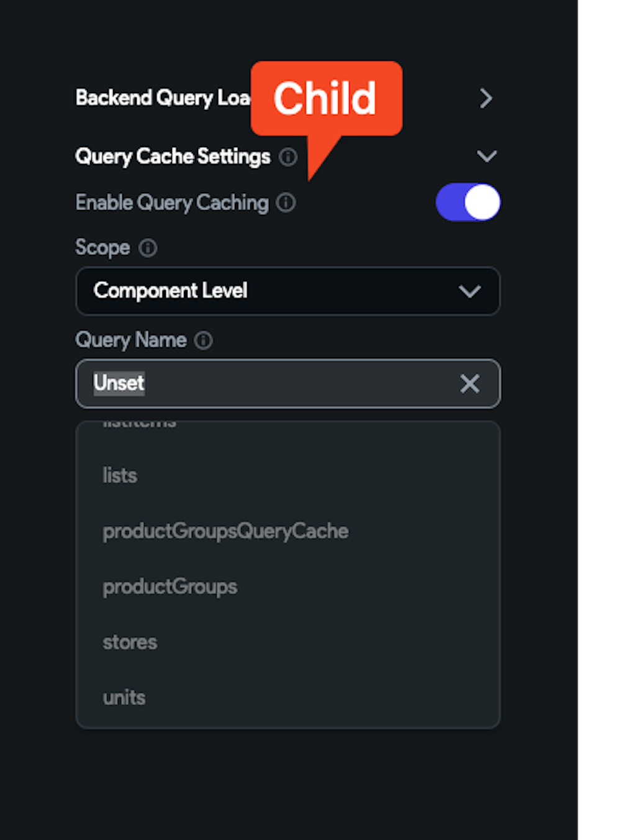Toggle Enable Query Caching switch off
Image resolution: width=621 pixels, height=840 pixels.
click(468, 203)
